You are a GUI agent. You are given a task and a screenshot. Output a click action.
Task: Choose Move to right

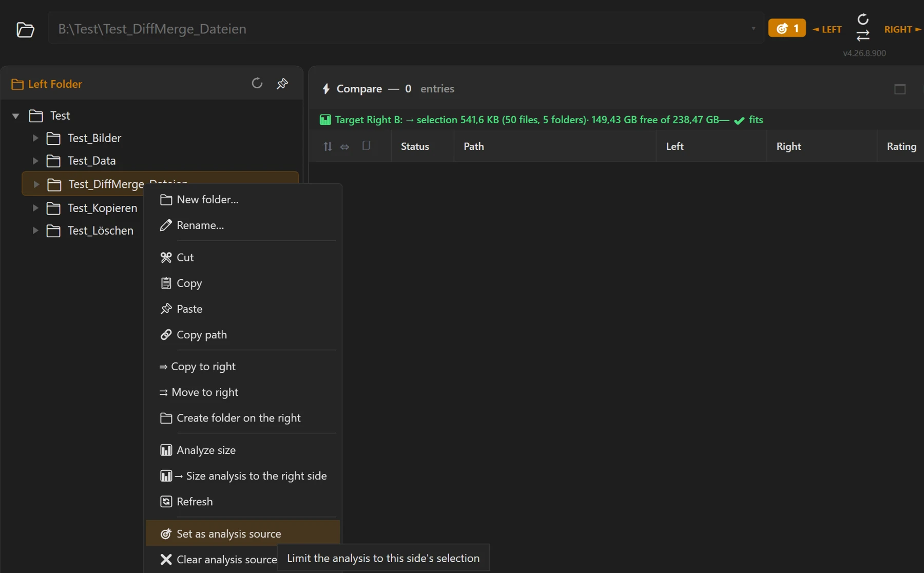[x=242, y=392]
